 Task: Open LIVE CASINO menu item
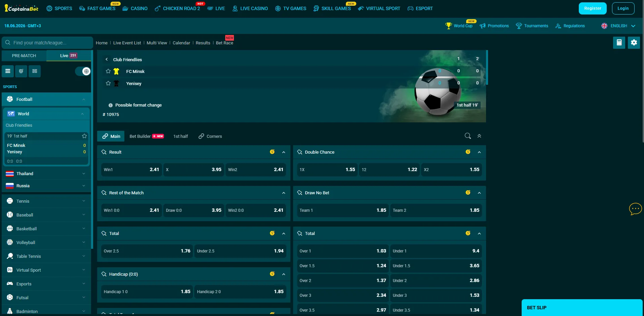click(250, 8)
